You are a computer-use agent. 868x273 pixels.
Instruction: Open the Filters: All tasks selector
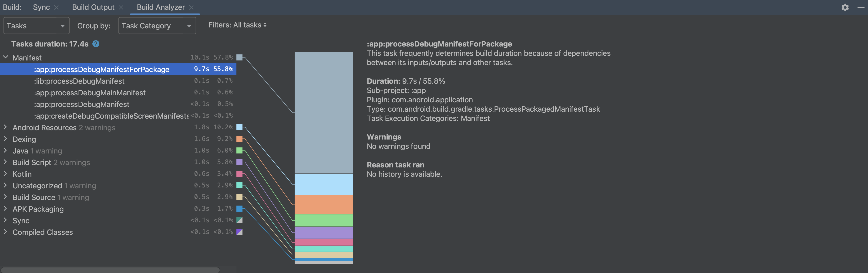tap(237, 25)
